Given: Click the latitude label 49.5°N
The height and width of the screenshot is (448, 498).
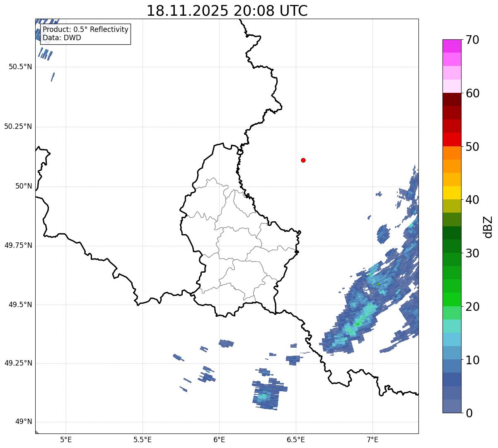Looking at the screenshot, I should (x=20, y=305).
